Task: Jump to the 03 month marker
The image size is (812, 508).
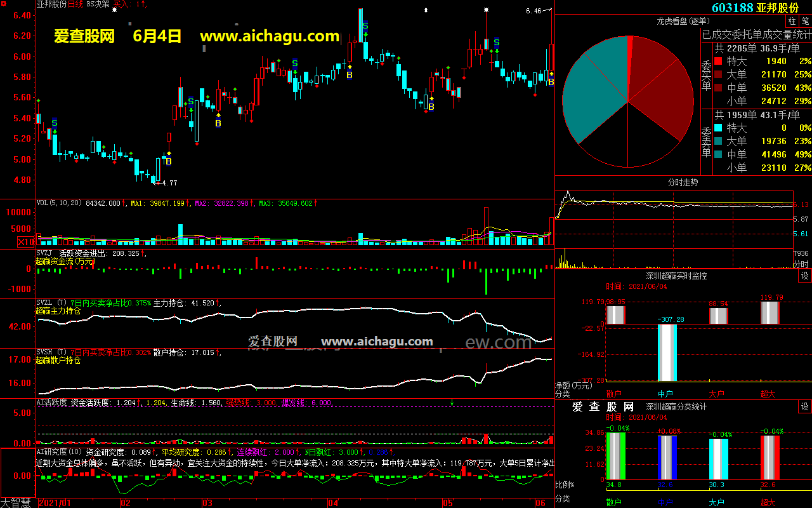Action: (x=207, y=503)
